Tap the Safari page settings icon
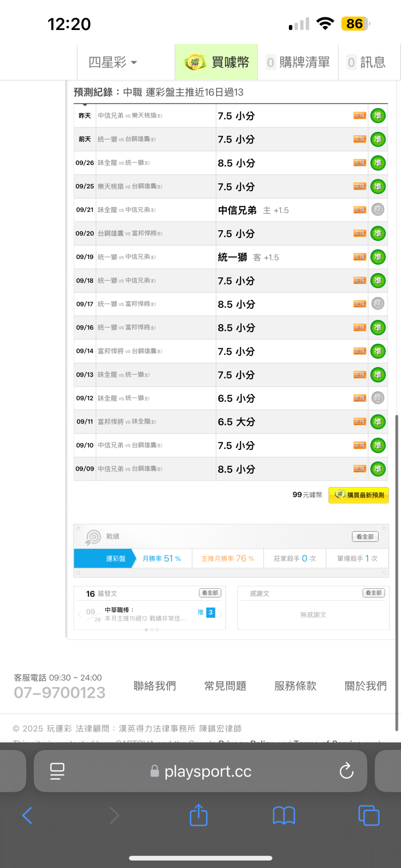The width and height of the screenshot is (401, 868). click(57, 771)
